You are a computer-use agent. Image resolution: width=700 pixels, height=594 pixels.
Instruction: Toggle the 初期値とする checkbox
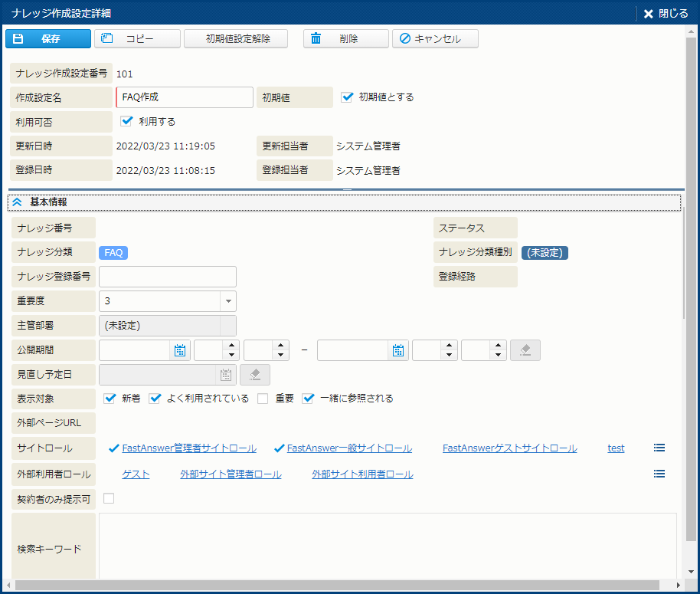click(x=348, y=97)
